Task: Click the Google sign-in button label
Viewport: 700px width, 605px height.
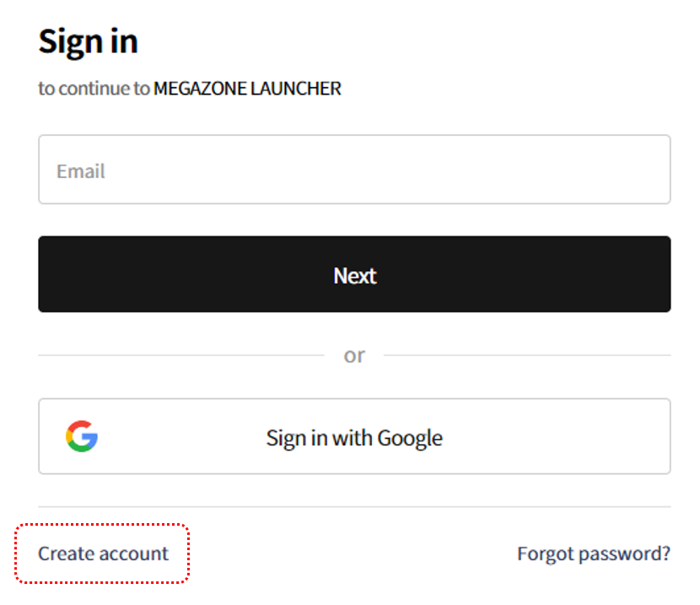Action: point(354,437)
